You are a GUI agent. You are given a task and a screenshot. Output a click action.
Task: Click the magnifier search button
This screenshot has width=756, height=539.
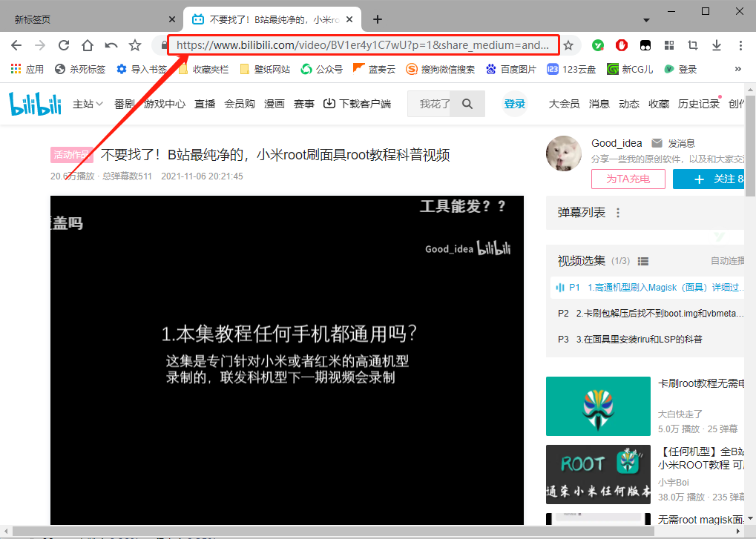coord(467,104)
